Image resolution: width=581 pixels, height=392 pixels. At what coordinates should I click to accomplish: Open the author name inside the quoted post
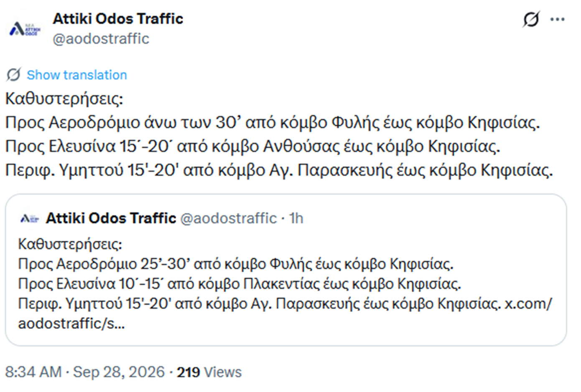point(111,218)
